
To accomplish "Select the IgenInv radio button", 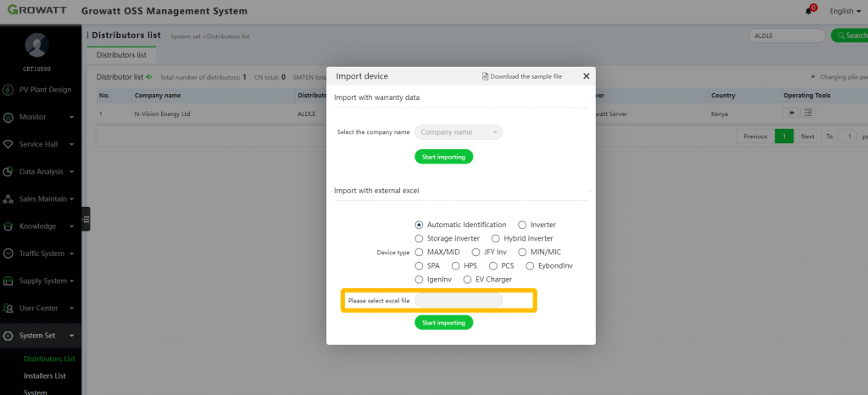I will tap(419, 280).
